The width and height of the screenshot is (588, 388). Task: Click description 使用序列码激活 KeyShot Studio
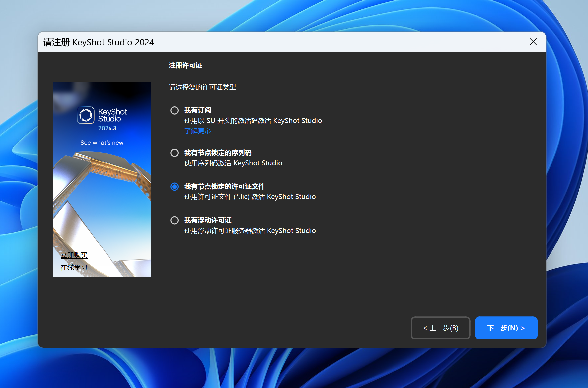[233, 163]
